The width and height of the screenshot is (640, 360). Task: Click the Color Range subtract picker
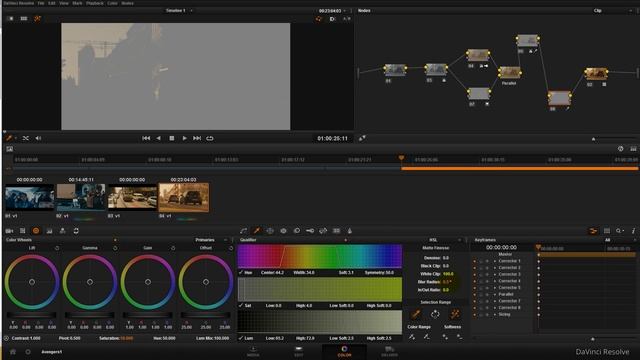(x=426, y=337)
